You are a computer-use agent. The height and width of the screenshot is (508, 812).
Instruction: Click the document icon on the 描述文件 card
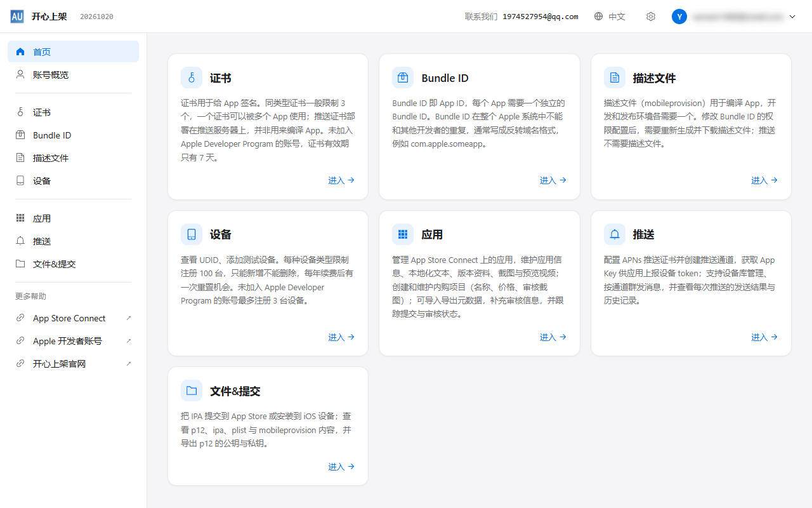point(615,78)
